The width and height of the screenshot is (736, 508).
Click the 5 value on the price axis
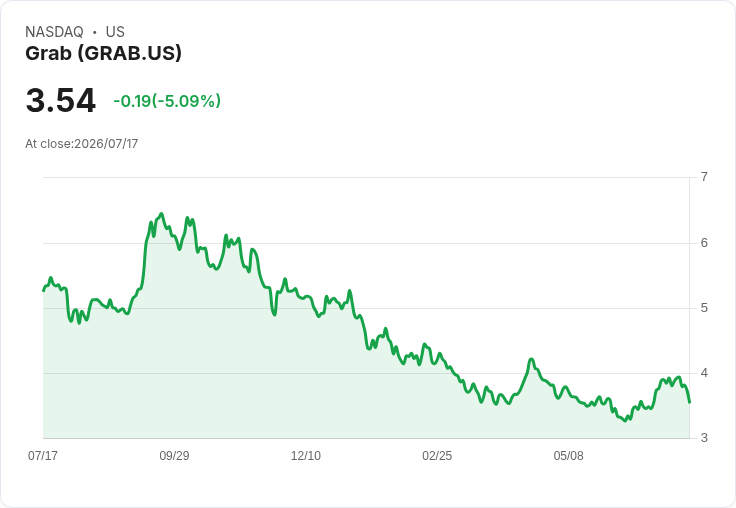704,308
